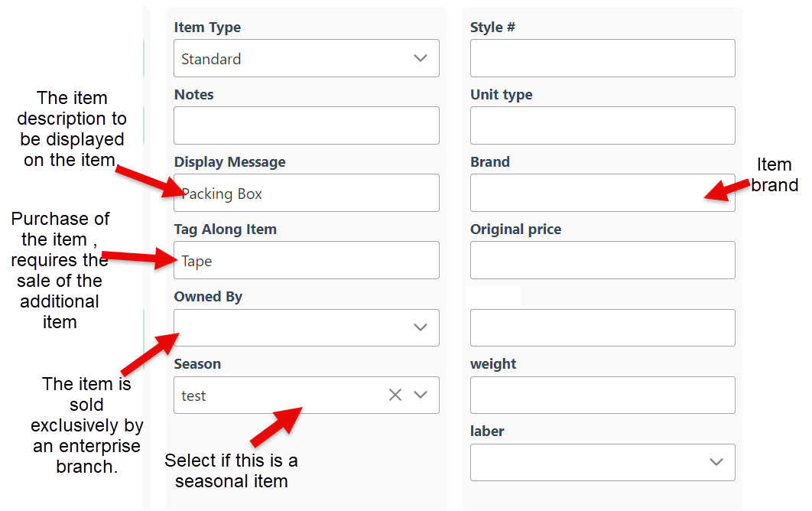
Task: Focus the Display Message field containing Packing Box
Action: [306, 194]
